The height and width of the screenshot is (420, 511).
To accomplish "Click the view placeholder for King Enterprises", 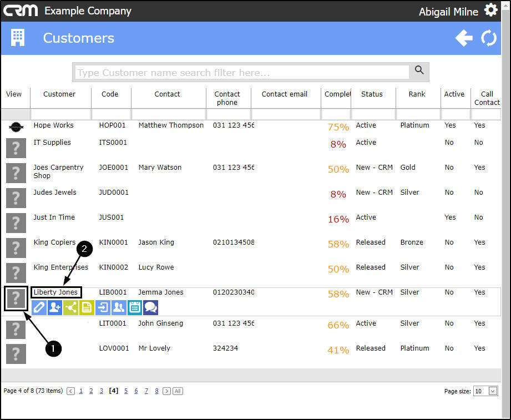I will 16,273.
